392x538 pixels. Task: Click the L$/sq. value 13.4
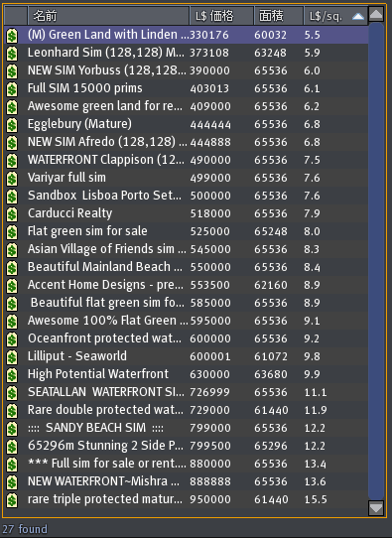point(316,464)
